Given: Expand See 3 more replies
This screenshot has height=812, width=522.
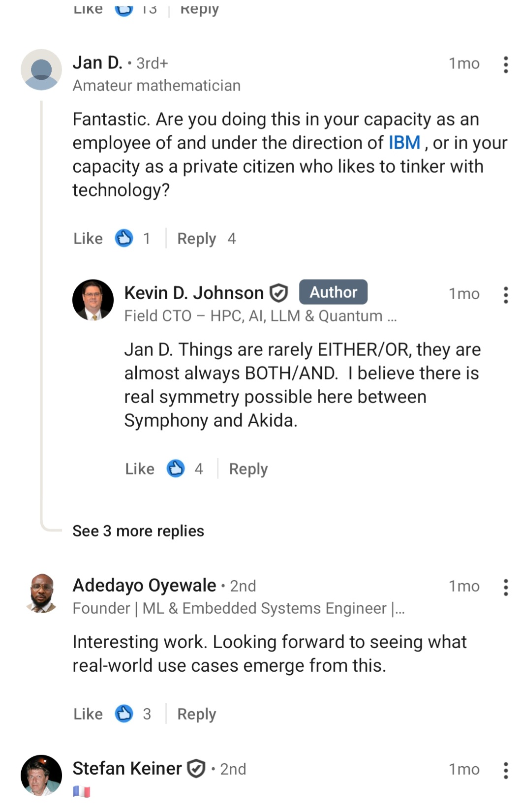Looking at the screenshot, I should (x=138, y=531).
